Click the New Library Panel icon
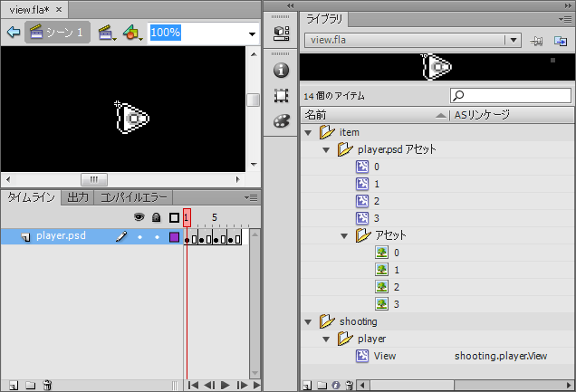 coord(561,41)
